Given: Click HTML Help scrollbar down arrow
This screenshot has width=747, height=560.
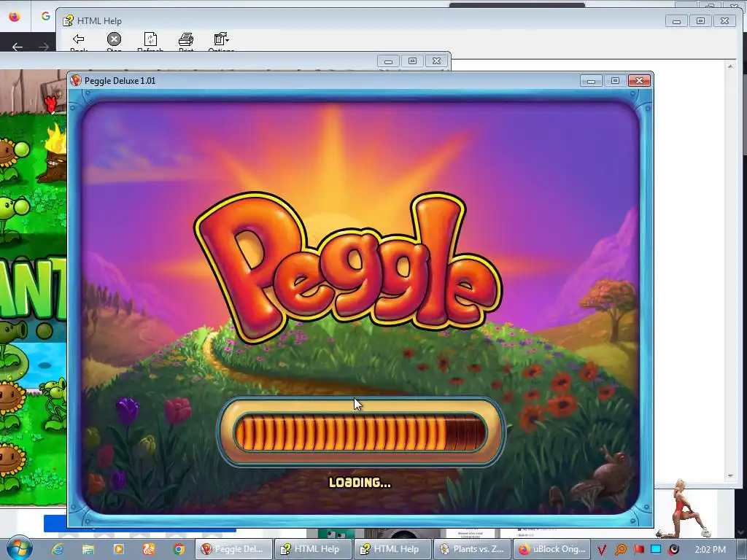Looking at the screenshot, I should tap(730, 476).
